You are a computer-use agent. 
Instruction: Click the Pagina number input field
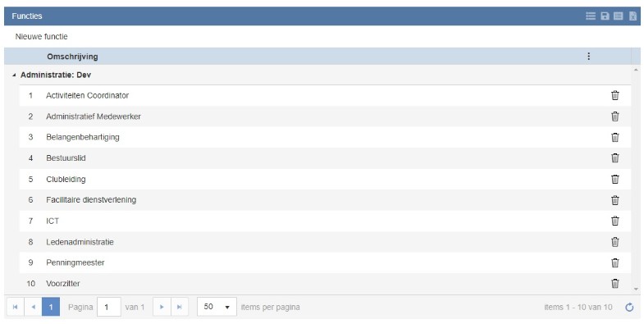(109, 307)
